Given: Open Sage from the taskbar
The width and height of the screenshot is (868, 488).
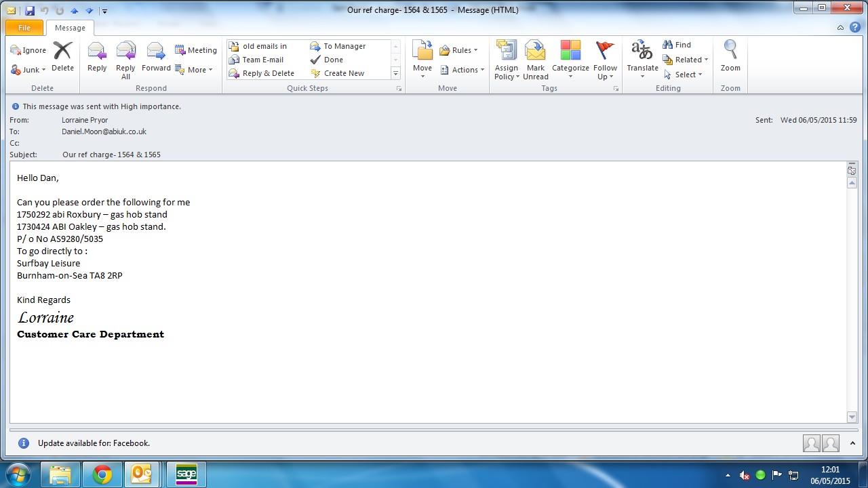Looking at the screenshot, I should click(x=186, y=474).
